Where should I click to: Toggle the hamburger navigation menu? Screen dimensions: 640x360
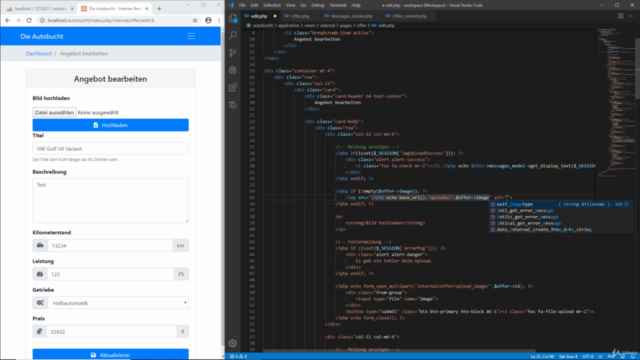tap(191, 36)
